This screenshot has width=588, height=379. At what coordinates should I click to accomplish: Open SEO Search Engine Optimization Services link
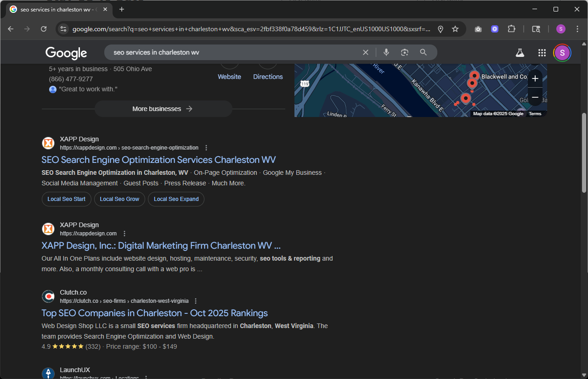coord(158,160)
